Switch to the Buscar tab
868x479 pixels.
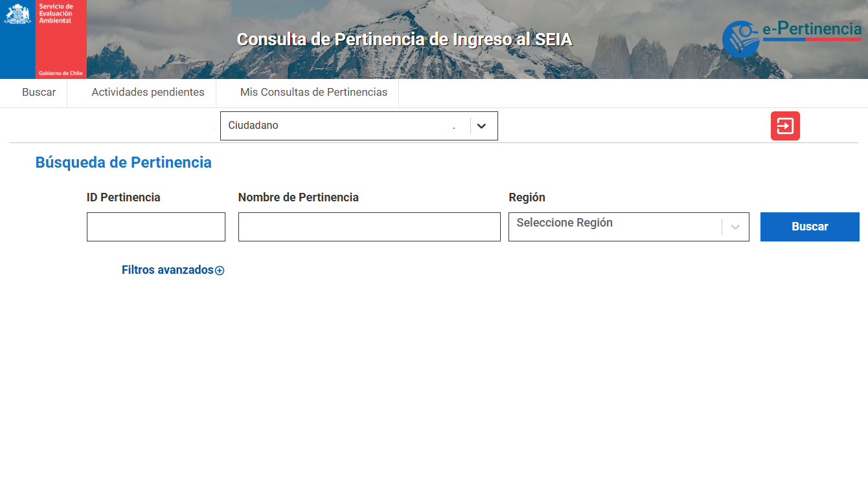pyautogui.click(x=38, y=93)
